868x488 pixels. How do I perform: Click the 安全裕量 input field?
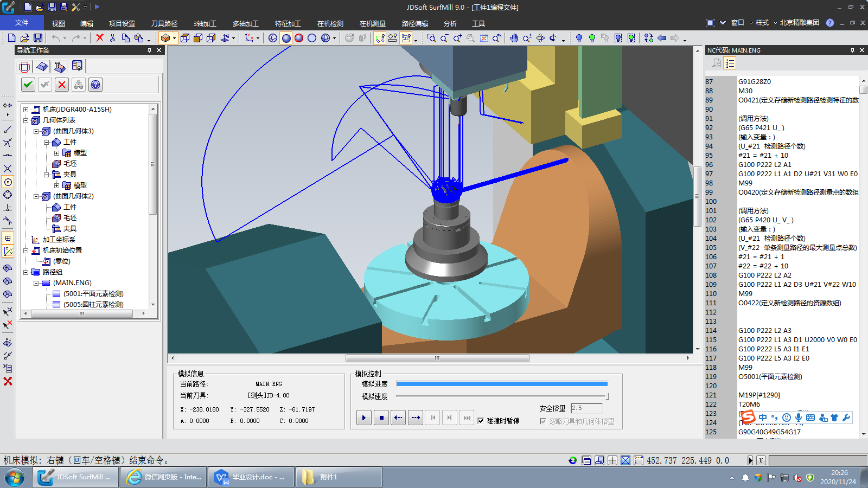tap(586, 408)
